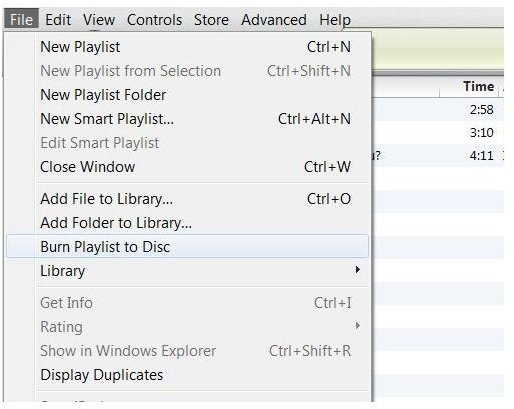Open the Controls menu

154,19
